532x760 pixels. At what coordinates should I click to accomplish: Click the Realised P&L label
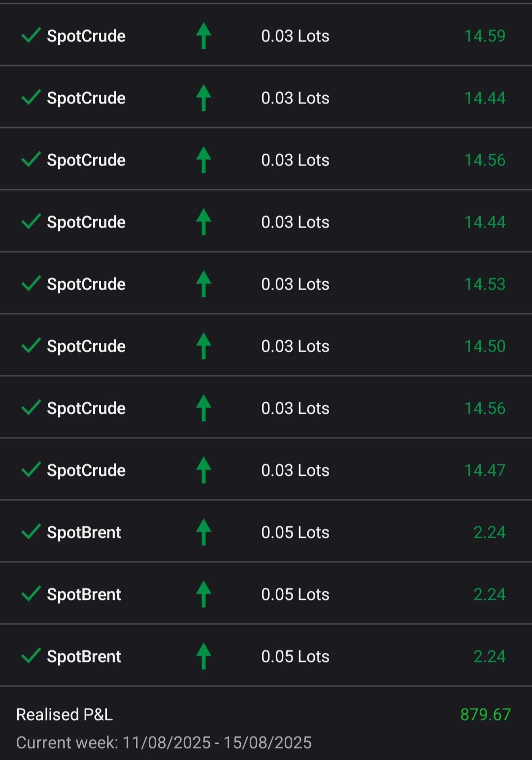click(65, 714)
